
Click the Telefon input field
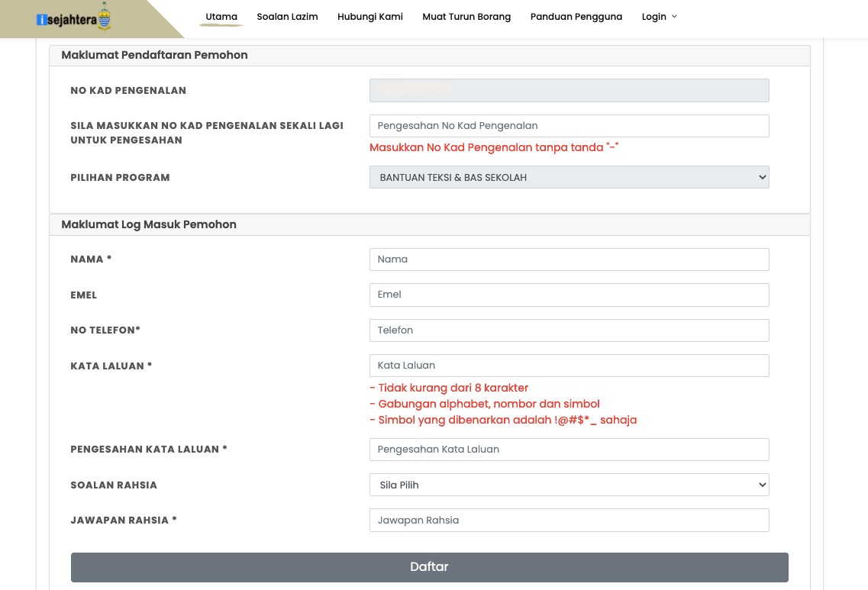point(569,330)
